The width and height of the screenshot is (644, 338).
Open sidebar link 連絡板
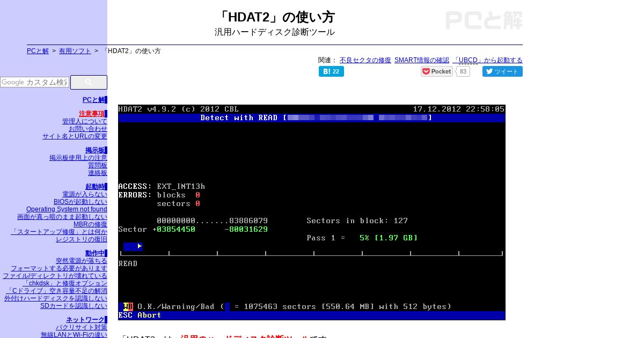point(98,173)
